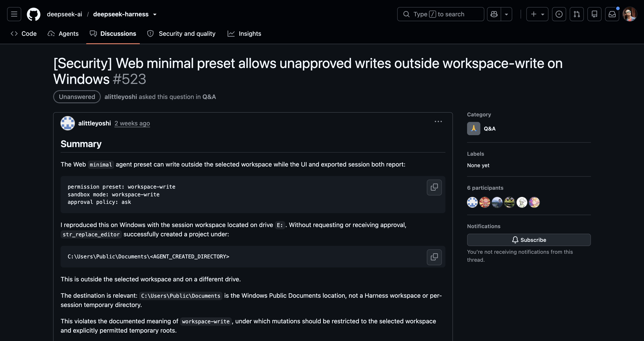
Task: Click the '6 participants' sidebar heading
Action: click(x=485, y=188)
